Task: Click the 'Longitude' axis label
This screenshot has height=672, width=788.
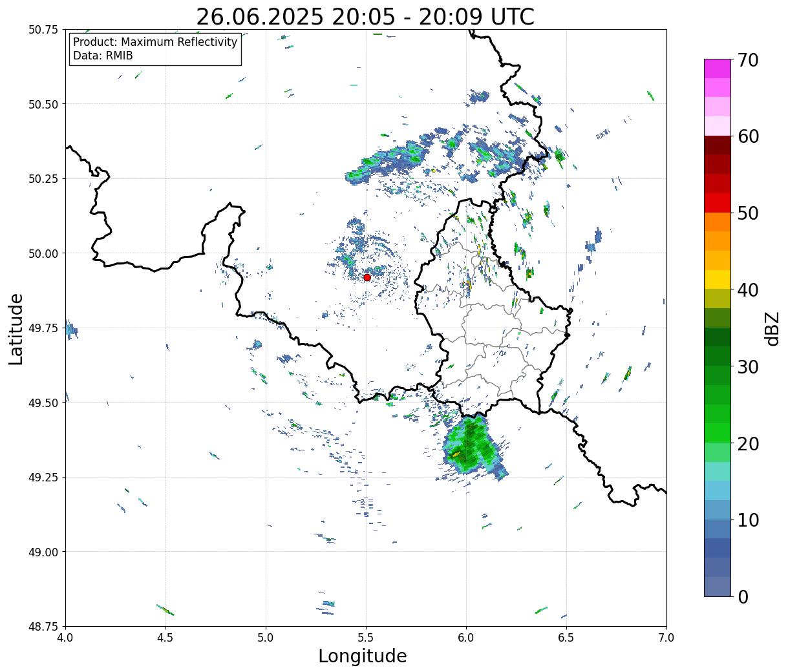Action: 363,656
